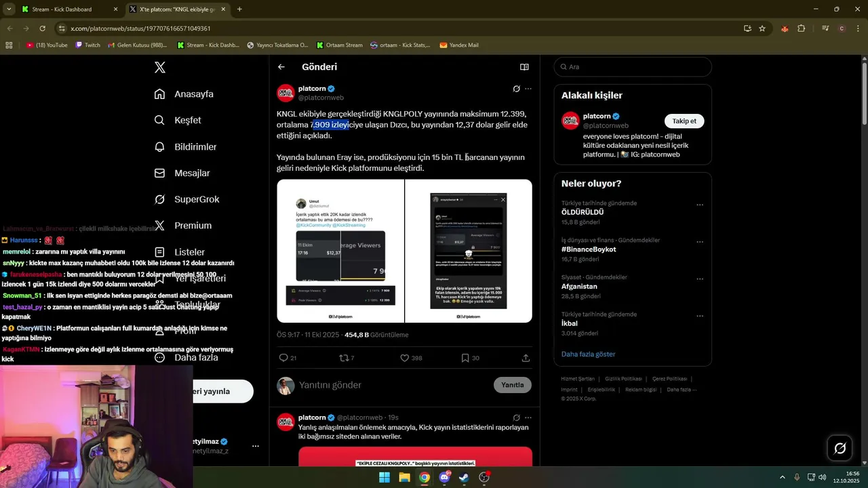Open Discord from taskbar
This screenshot has height=488, width=868.
coord(444,477)
